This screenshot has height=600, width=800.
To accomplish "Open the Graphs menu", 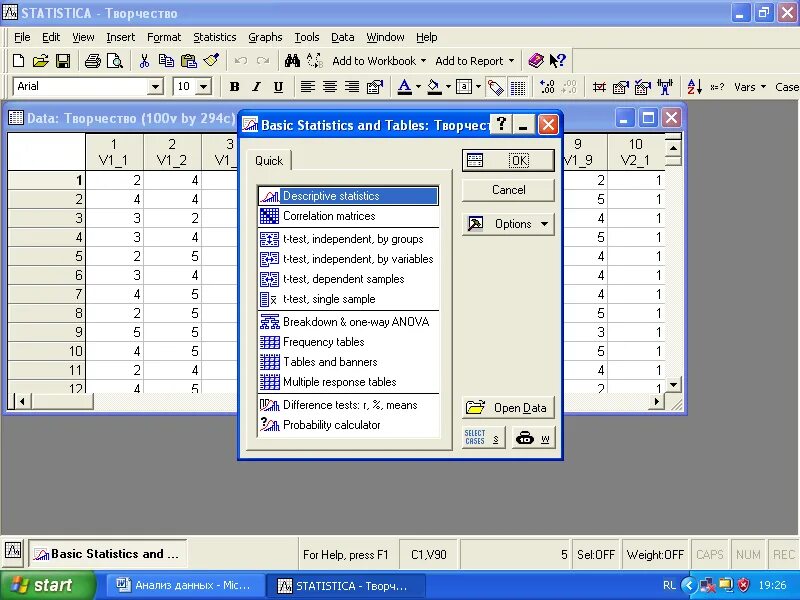I will 265,37.
